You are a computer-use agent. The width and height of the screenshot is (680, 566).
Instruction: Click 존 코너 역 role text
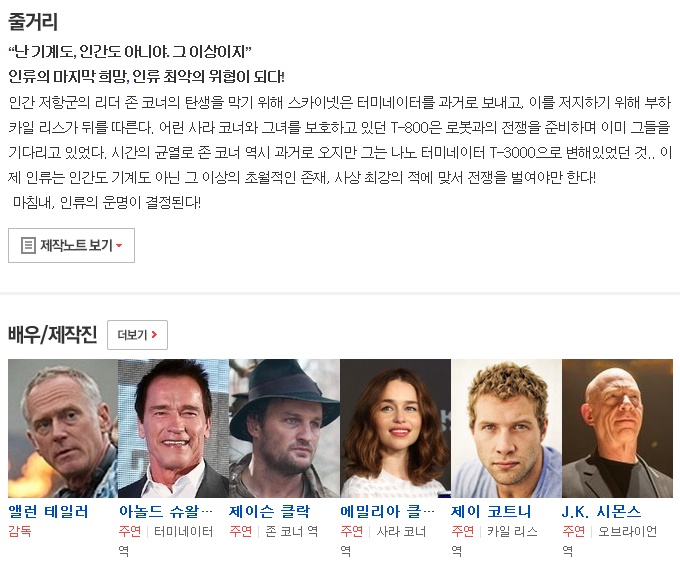tap(291, 531)
